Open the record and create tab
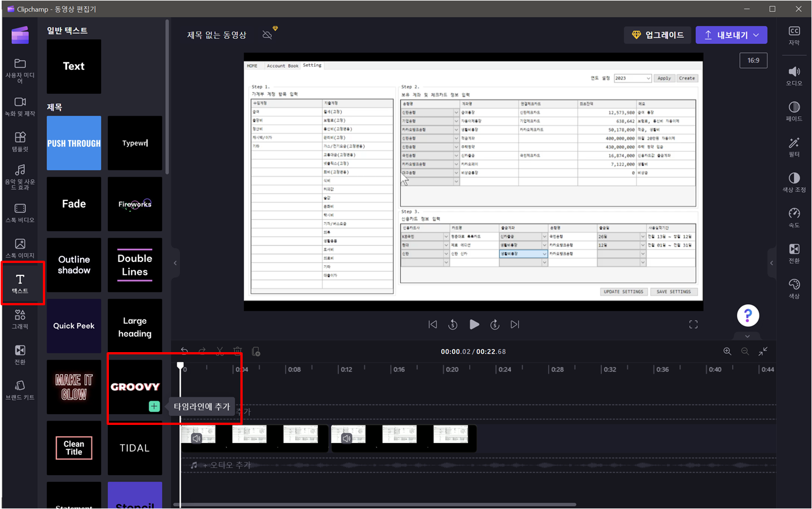Screen dimensions: 812x509 click(20, 107)
